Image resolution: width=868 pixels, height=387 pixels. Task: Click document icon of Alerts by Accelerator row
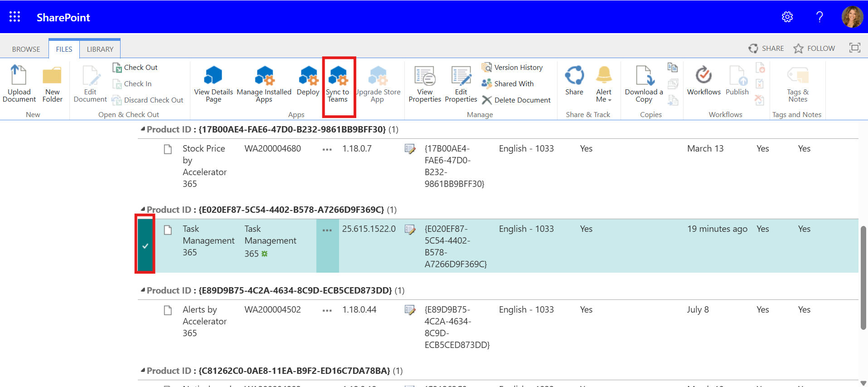[168, 310]
